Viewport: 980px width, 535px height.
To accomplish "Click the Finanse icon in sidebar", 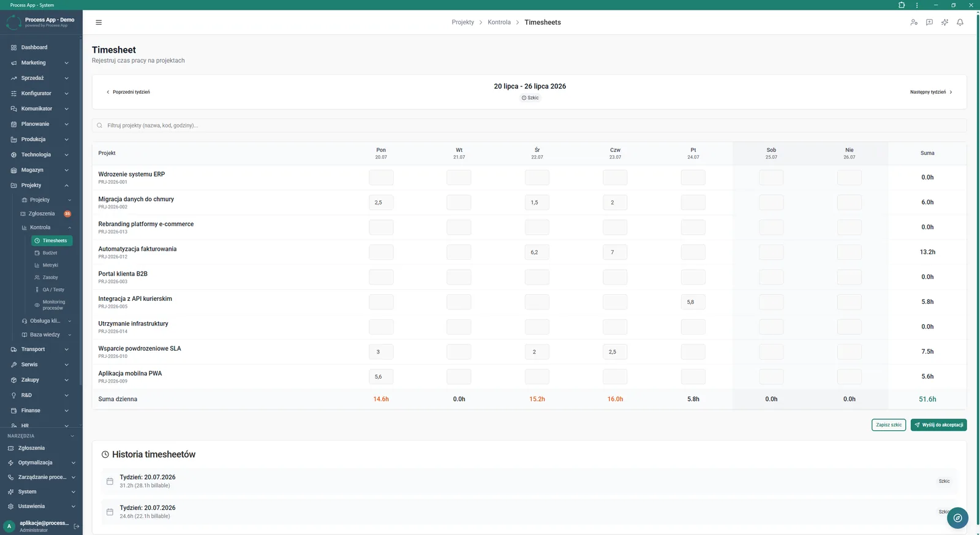I will [x=13, y=411].
